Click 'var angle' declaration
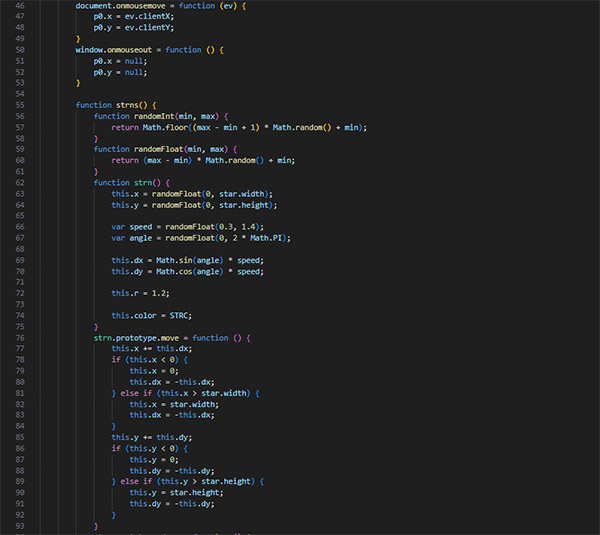This screenshot has width=600, height=535. point(132,238)
